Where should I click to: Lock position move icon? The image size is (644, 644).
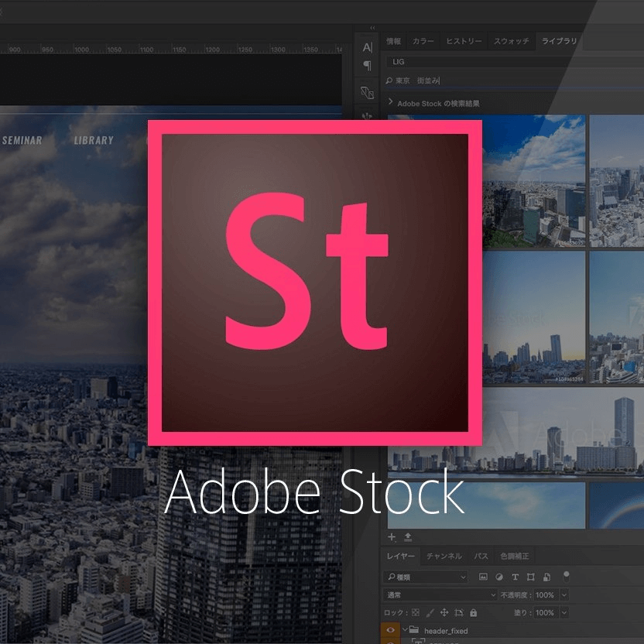pyautogui.click(x=444, y=612)
